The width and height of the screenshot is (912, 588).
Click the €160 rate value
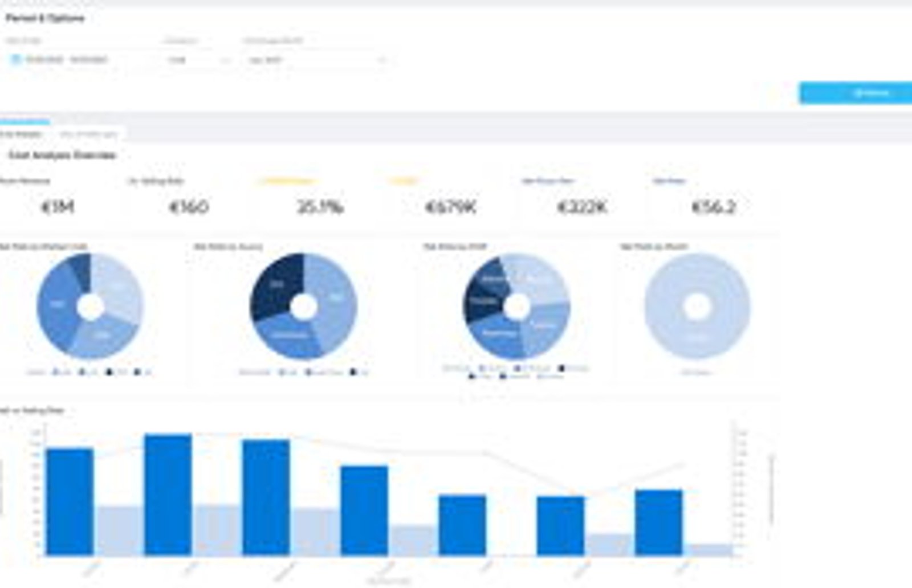(x=189, y=207)
